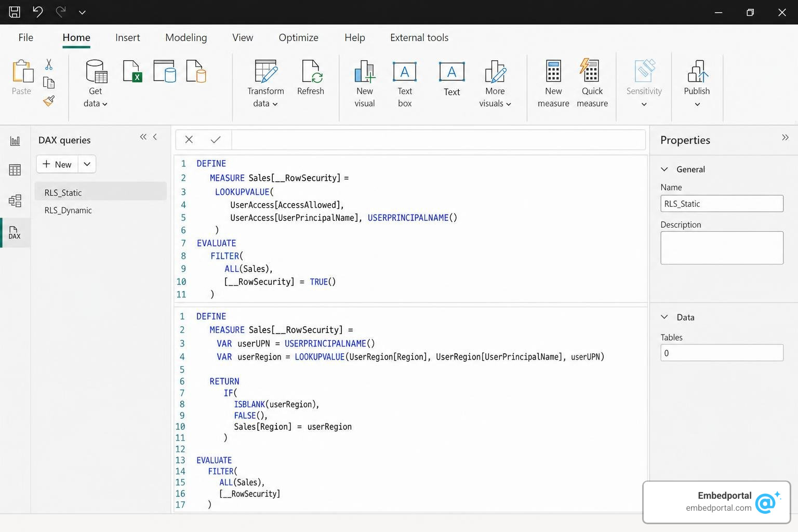Click the New query button
Image resolution: width=798 pixels, height=532 pixels.
coord(57,164)
